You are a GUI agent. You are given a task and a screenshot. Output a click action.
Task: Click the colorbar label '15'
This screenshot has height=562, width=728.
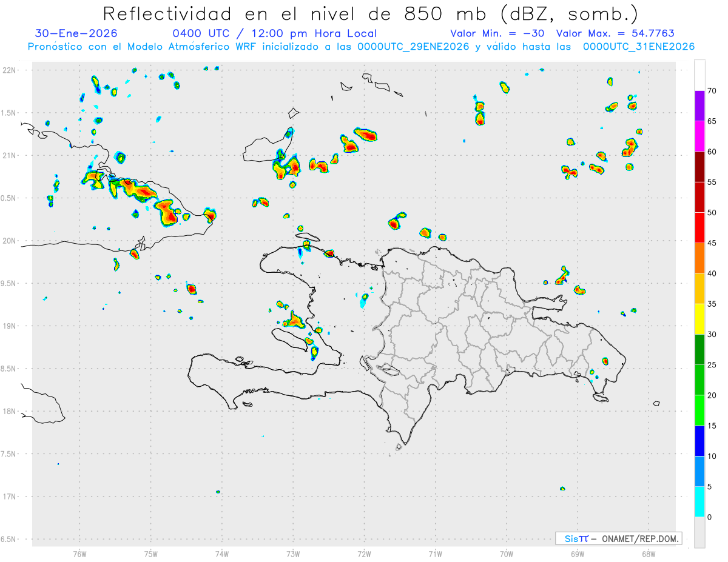click(x=712, y=426)
